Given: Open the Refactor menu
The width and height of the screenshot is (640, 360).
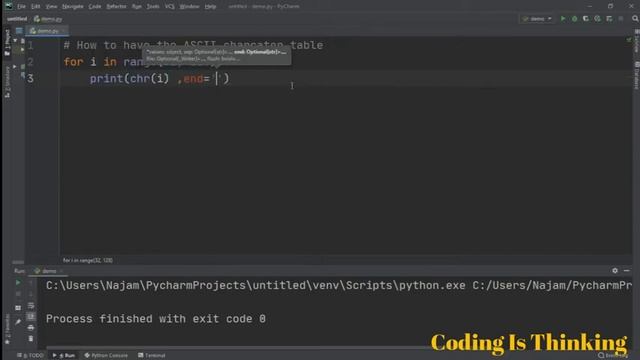Looking at the screenshot, I should 116,7.
